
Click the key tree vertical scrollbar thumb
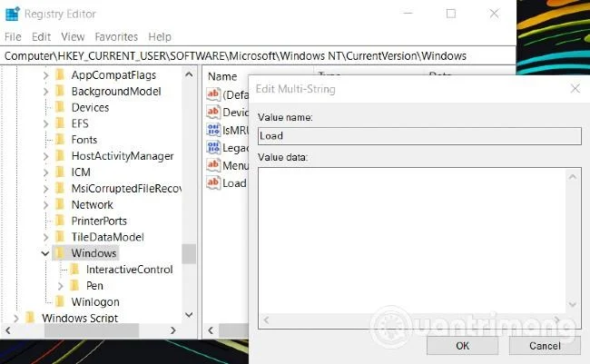pos(189,254)
